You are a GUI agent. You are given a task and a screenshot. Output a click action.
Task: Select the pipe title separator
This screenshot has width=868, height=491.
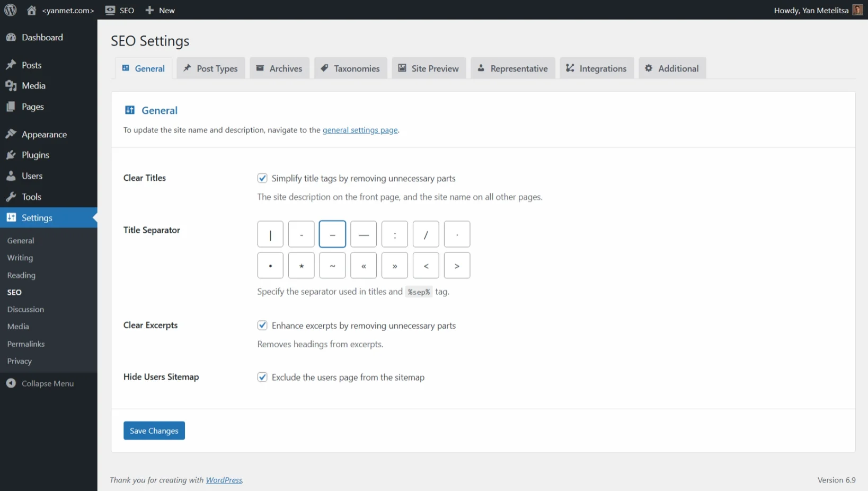click(270, 234)
